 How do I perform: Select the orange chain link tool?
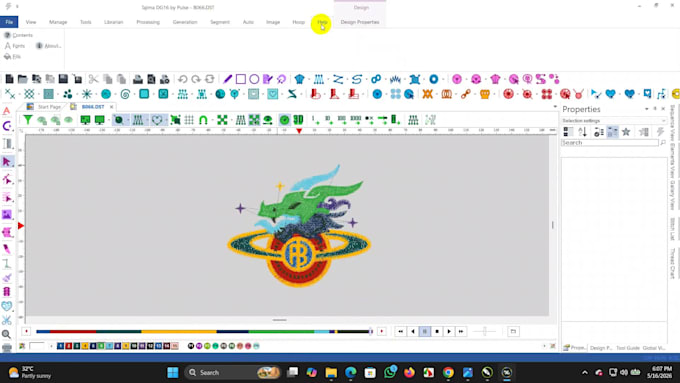[x=466, y=94]
